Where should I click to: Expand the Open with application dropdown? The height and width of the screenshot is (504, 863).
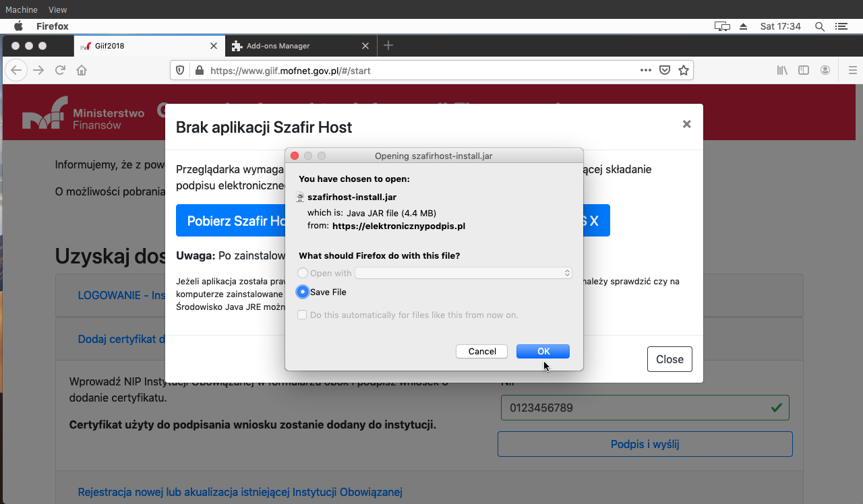[463, 273]
